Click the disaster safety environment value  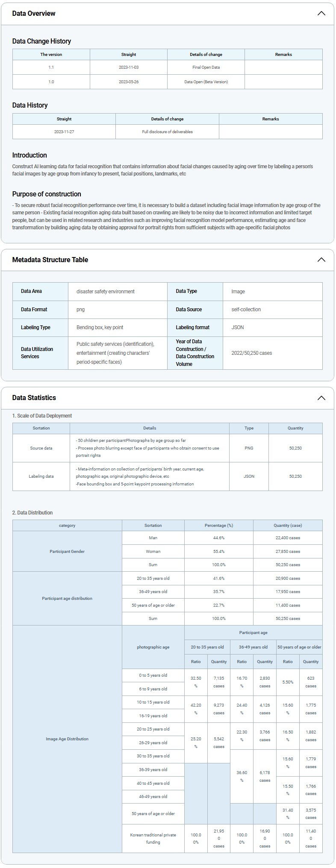[x=106, y=292]
